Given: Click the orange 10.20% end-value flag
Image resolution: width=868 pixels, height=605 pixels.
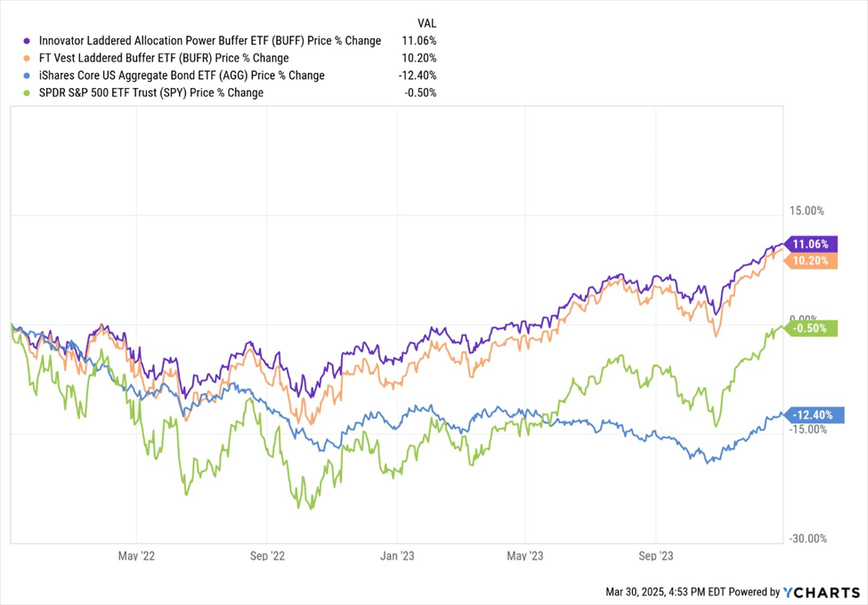Looking at the screenshot, I should coord(810,261).
